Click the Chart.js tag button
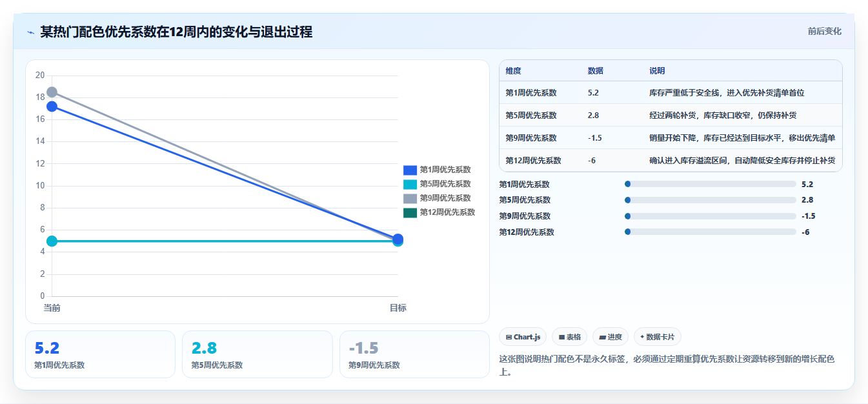Viewport: 868px width, 404px height. (523, 337)
